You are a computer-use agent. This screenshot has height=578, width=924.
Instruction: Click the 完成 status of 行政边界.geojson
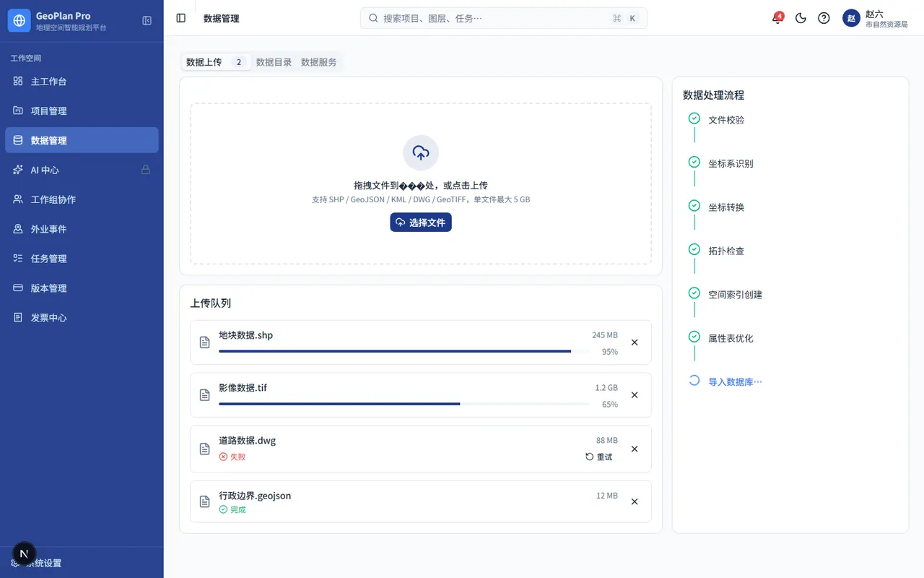(x=232, y=509)
